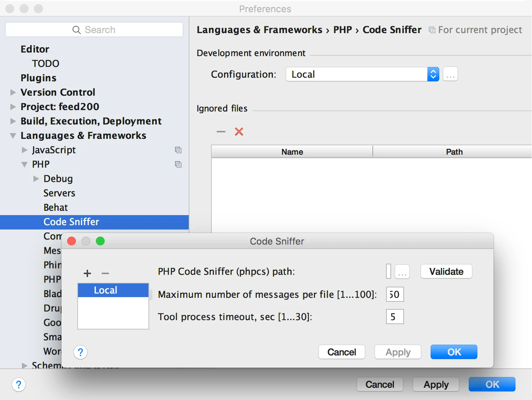Click the Tool process timeout input field
The width and height of the screenshot is (532, 400).
pyautogui.click(x=394, y=317)
